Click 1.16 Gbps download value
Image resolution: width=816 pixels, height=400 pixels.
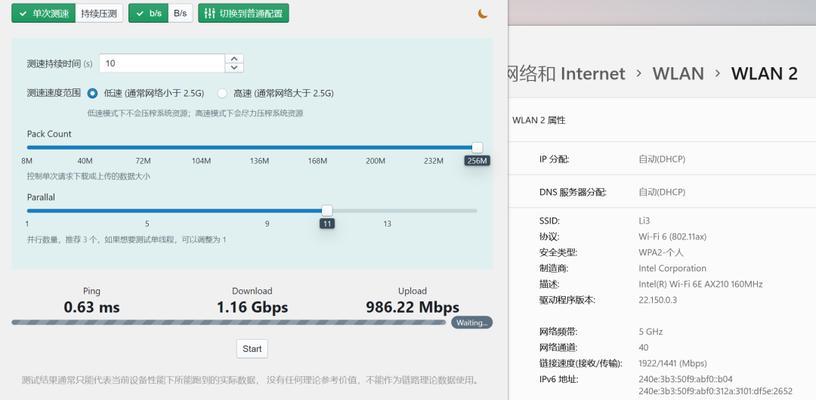(x=252, y=307)
